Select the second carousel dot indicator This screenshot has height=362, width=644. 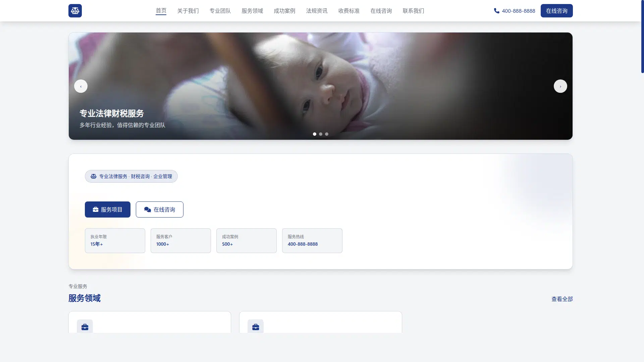(x=321, y=134)
